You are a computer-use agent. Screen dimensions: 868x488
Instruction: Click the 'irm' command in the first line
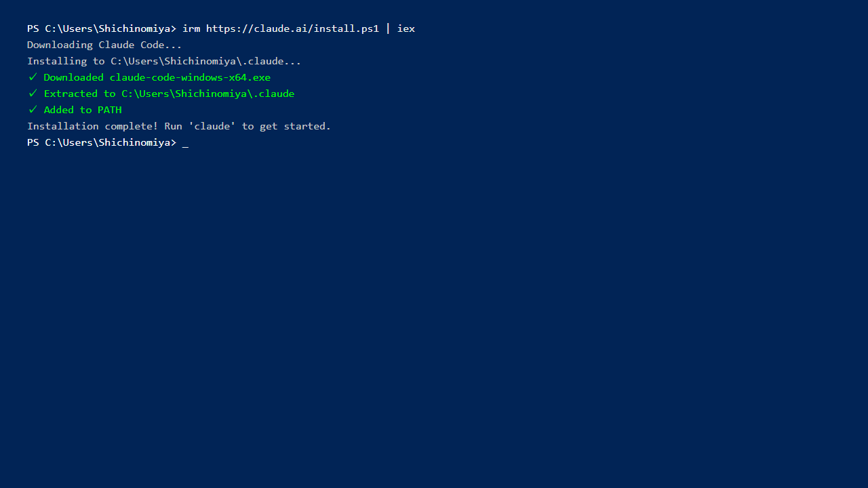coord(191,28)
